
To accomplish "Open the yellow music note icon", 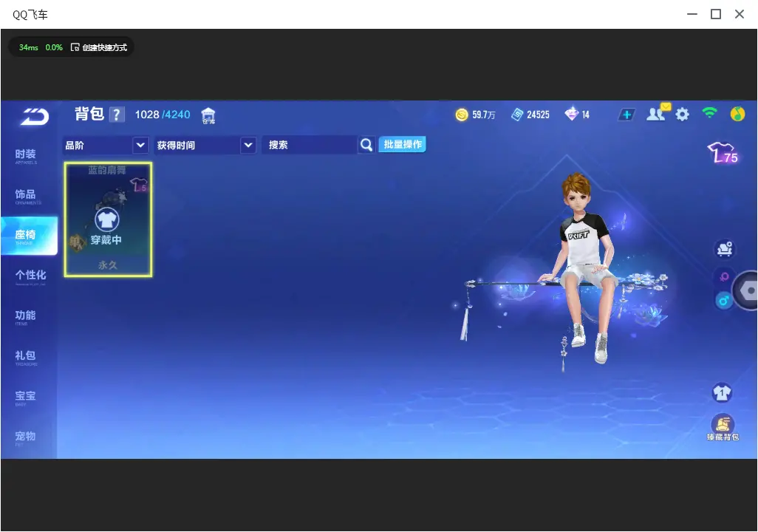I will pos(737,114).
